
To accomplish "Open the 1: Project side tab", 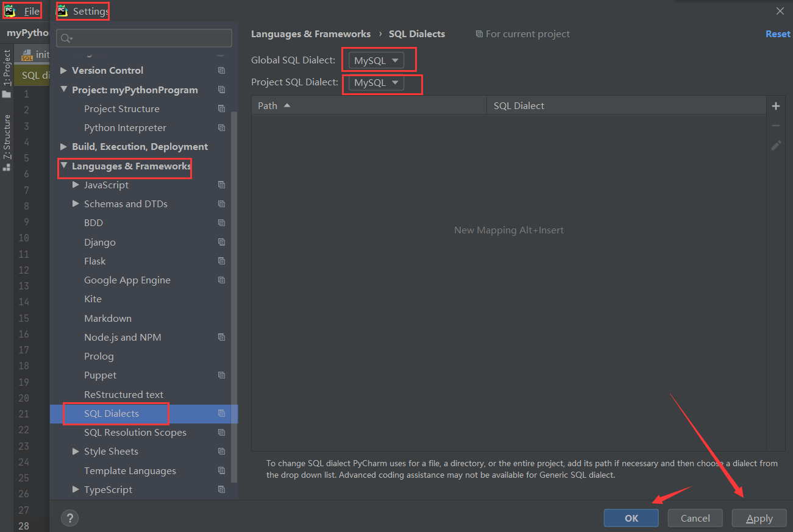I will (7, 67).
